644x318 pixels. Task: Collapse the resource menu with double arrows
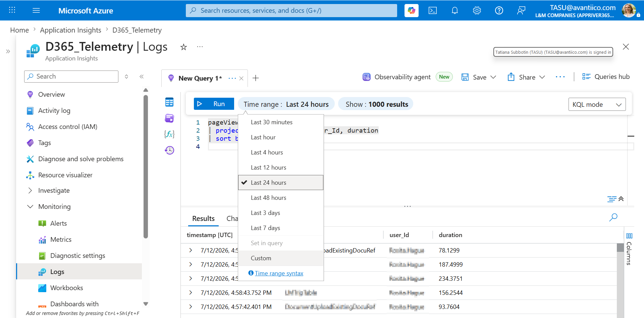tap(142, 77)
